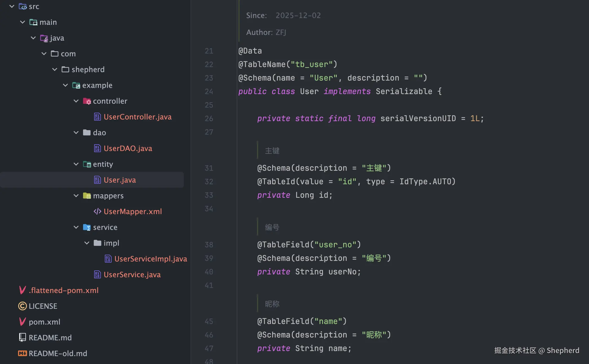Click the service folder icon

pos(87,227)
